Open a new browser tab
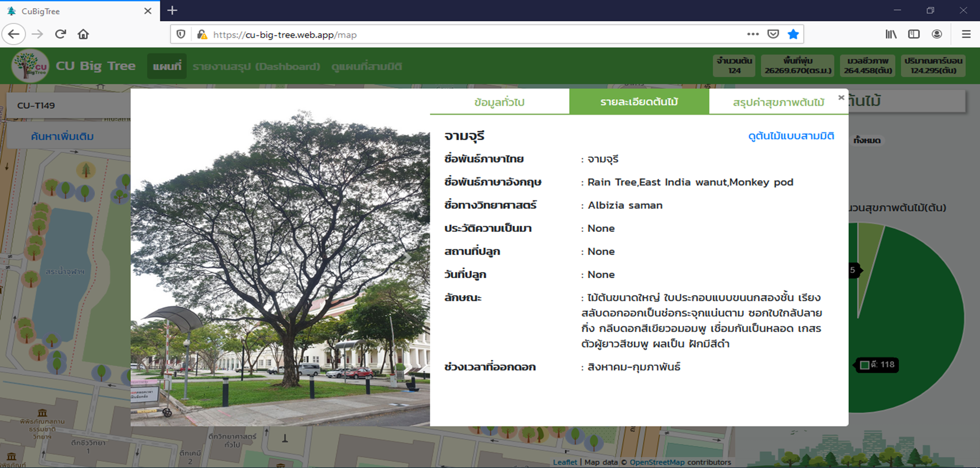 tap(172, 10)
